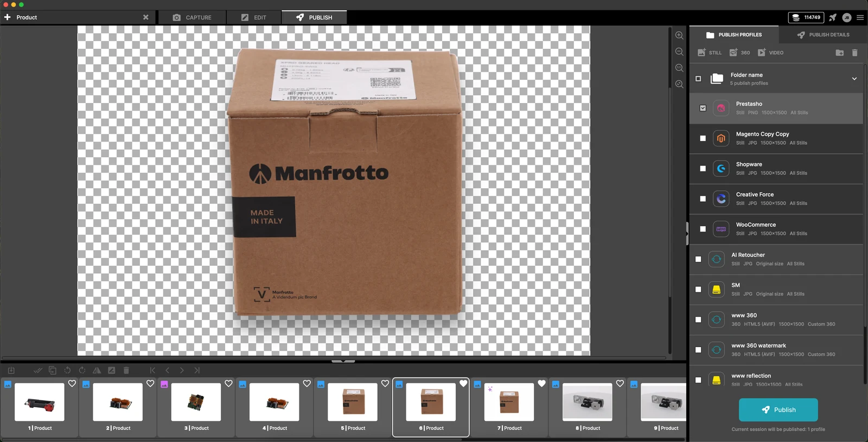The width and height of the screenshot is (868, 442).
Task: Rotate image clockwise
Action: pyautogui.click(x=82, y=370)
